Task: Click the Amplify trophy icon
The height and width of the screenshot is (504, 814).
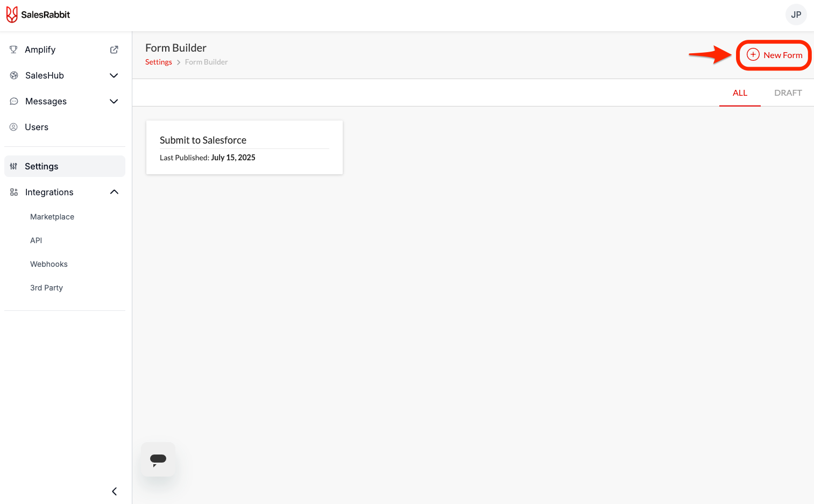Action: point(13,49)
